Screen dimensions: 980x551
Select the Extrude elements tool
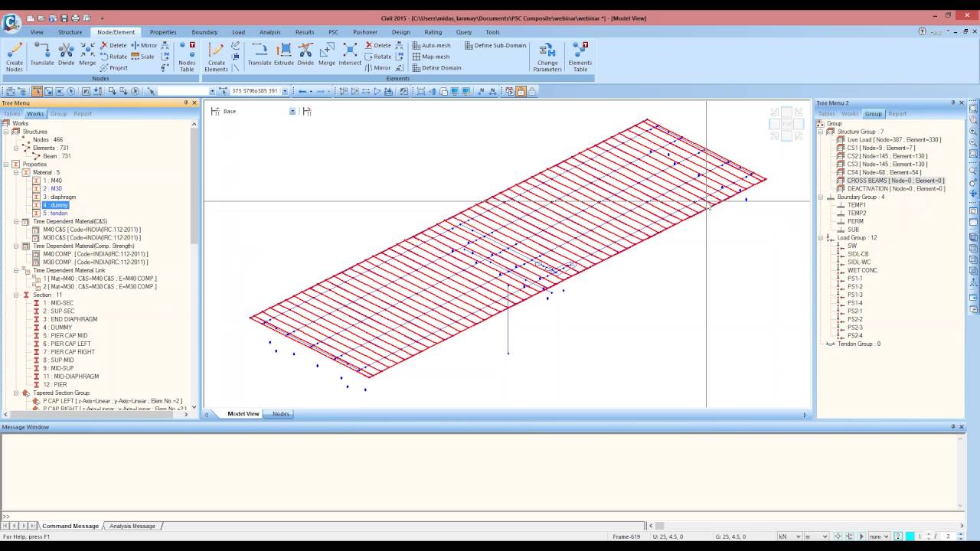284,54
